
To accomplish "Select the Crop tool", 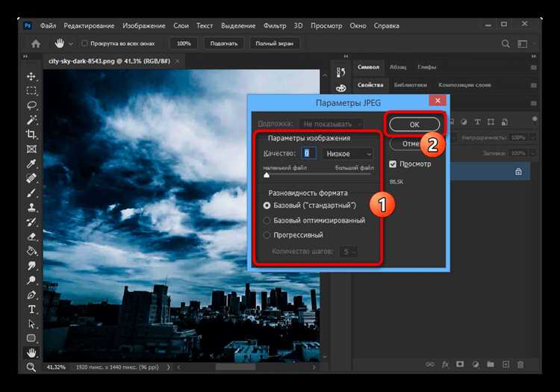I will click(31, 134).
